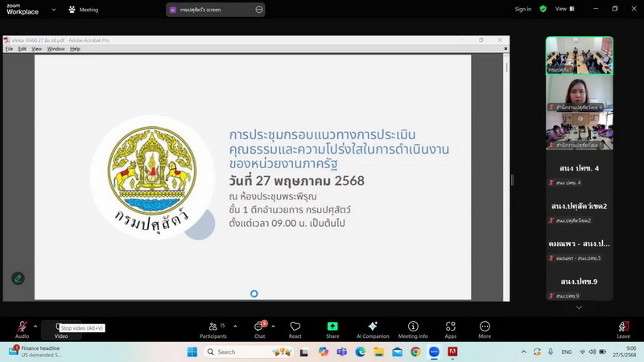Open the Apps panel
The image size is (644, 362).
coord(451,330)
